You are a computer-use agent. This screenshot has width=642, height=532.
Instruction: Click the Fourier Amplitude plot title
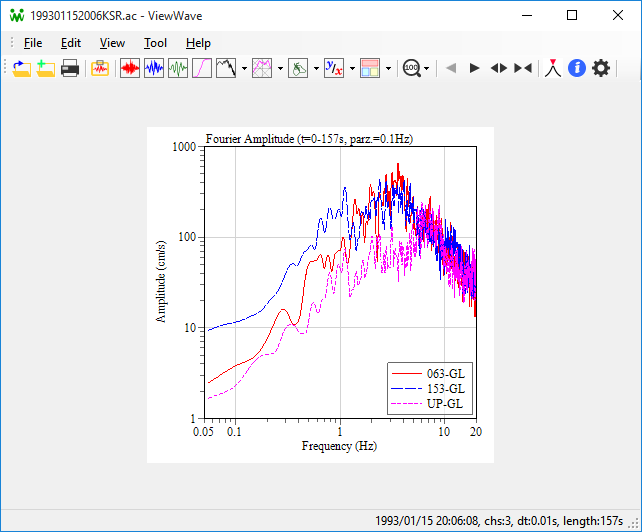click(309, 139)
